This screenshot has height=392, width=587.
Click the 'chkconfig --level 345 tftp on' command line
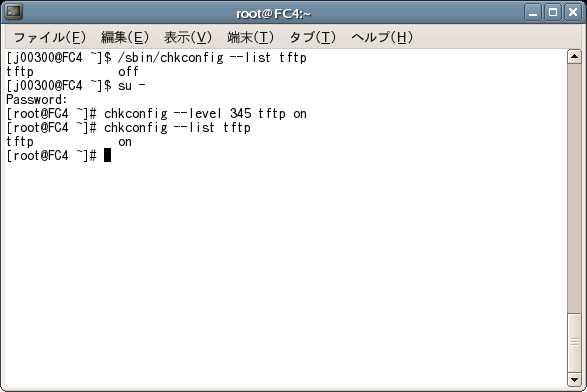pyautogui.click(x=156, y=113)
